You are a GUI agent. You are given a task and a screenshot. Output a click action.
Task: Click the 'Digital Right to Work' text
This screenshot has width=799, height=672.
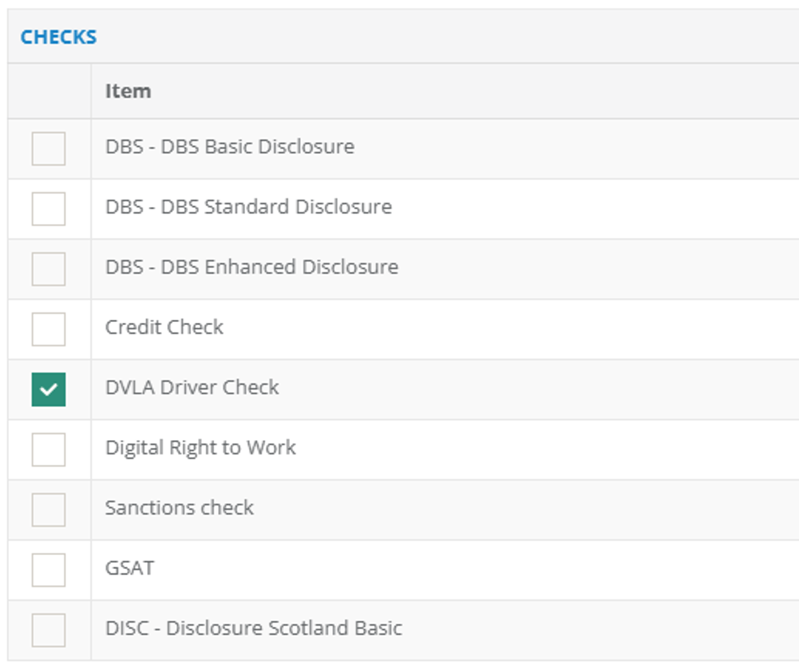[x=201, y=447]
